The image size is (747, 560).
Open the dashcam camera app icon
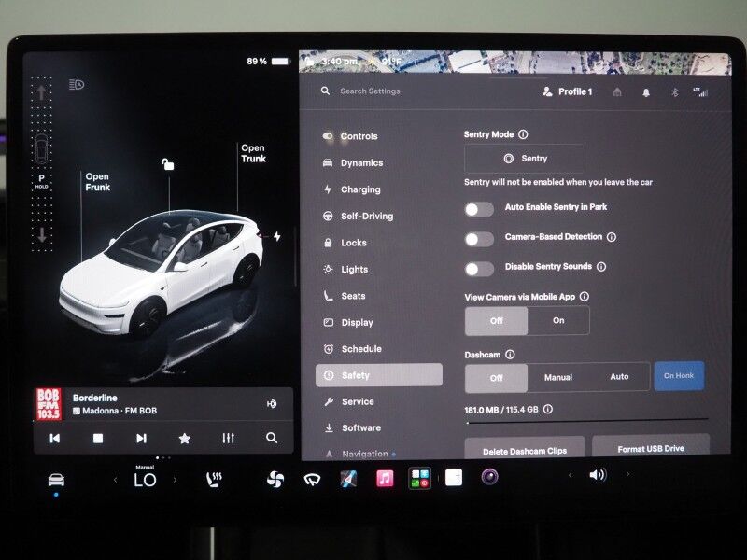(489, 476)
